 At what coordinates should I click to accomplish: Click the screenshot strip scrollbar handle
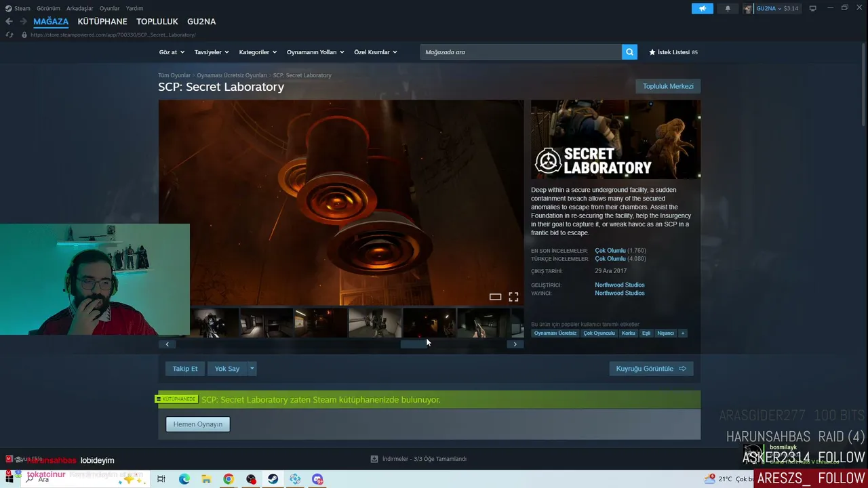415,344
